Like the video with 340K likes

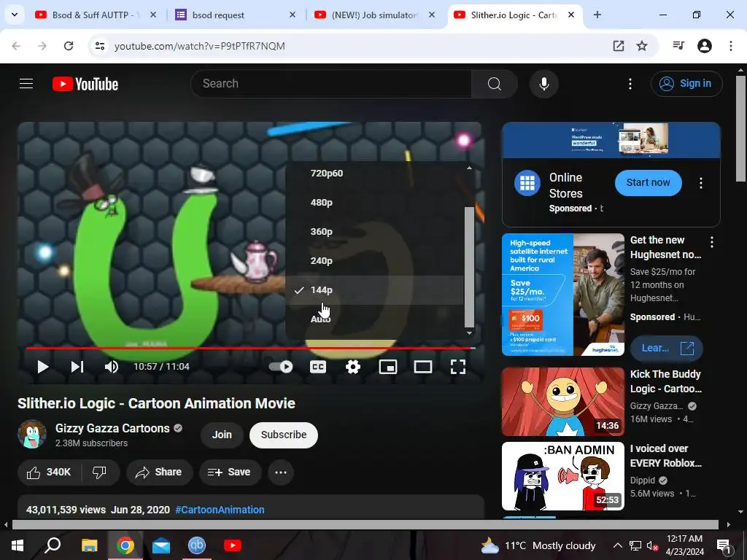(49, 472)
